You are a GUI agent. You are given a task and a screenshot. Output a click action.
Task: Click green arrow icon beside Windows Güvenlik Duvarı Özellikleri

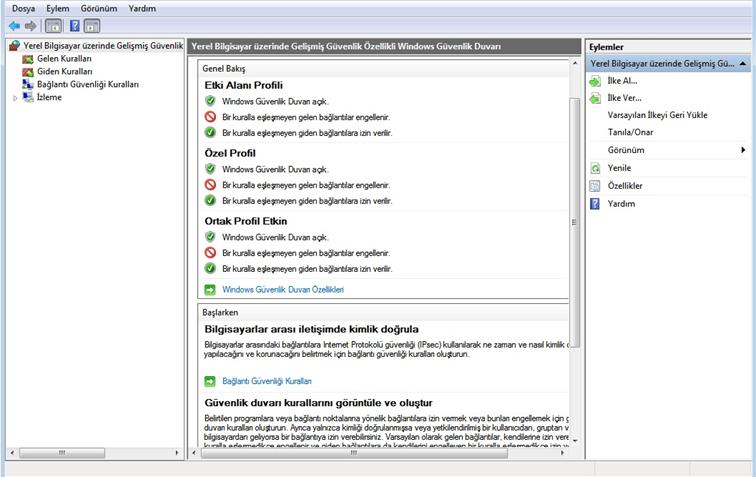pyautogui.click(x=210, y=289)
